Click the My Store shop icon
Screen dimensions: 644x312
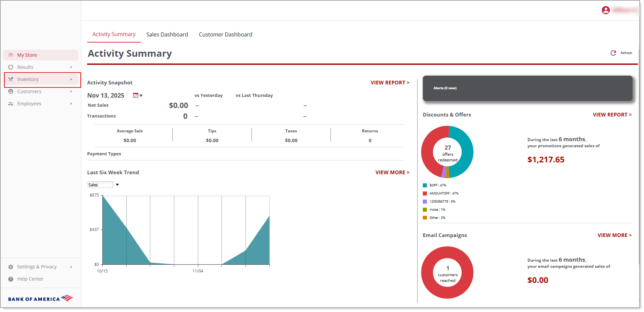tap(11, 55)
